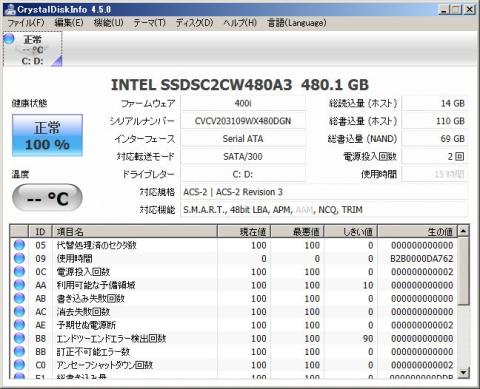Click the 110 GB total host writes value
This screenshot has width=480, height=389.
[x=435, y=121]
